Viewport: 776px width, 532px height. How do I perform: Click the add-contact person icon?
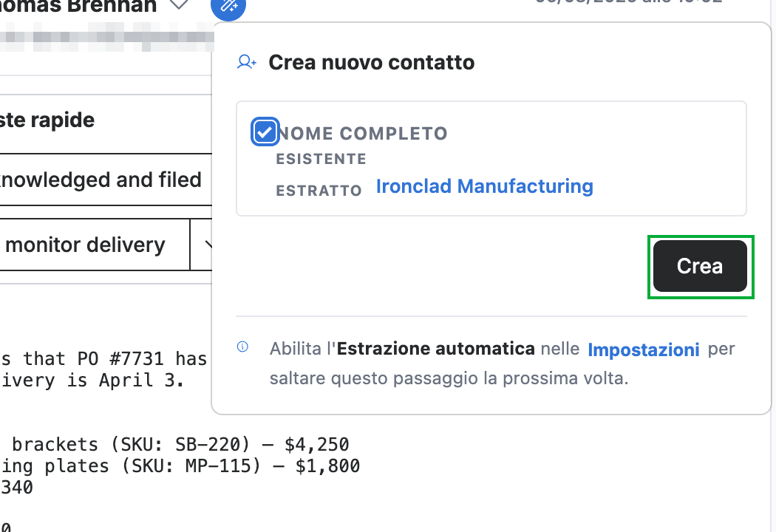pos(246,62)
